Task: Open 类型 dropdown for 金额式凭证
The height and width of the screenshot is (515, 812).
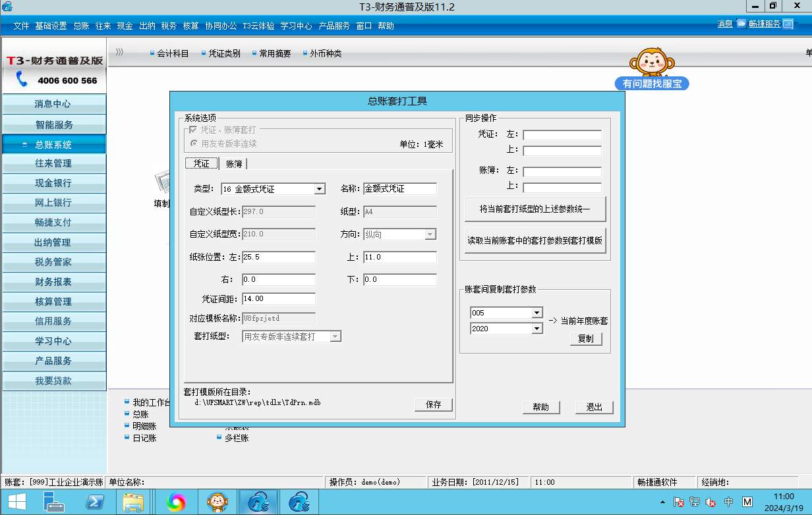Action: click(x=320, y=189)
